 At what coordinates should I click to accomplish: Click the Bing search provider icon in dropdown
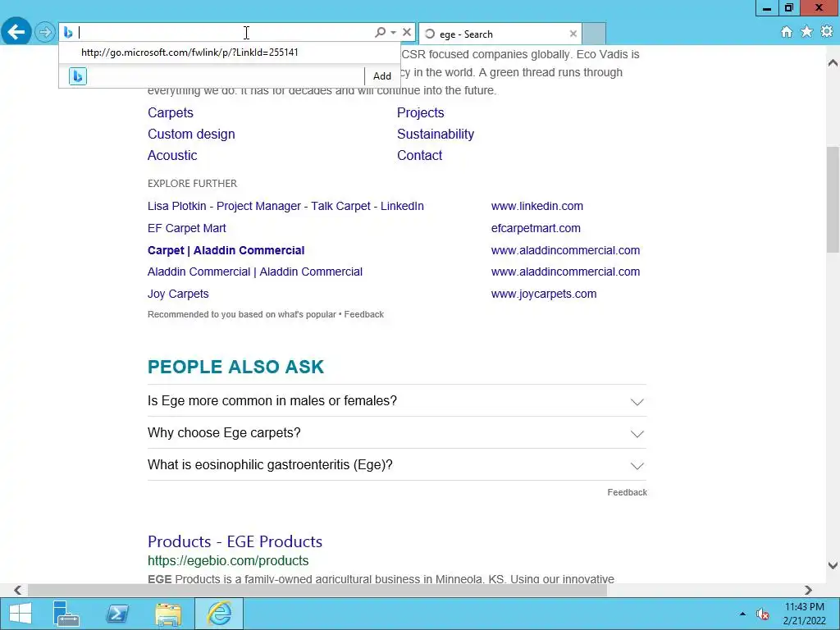tap(78, 76)
